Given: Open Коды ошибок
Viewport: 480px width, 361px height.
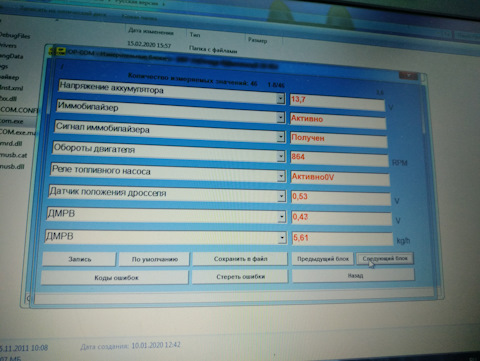Looking at the screenshot, I should coord(116,277).
